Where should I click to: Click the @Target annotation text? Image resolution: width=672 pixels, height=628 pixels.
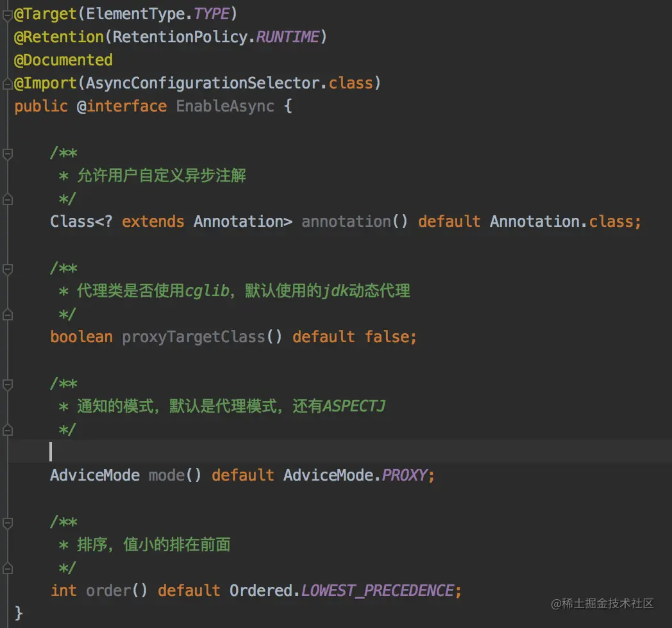coord(45,14)
